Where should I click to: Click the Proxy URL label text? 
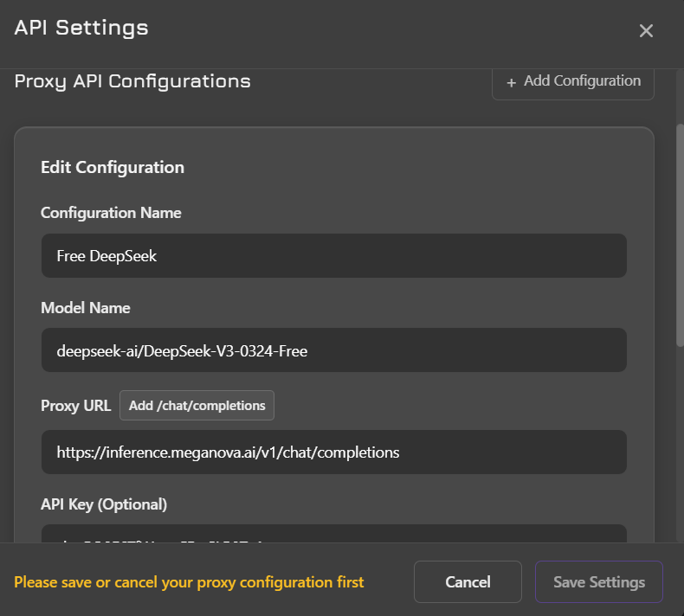(75, 405)
